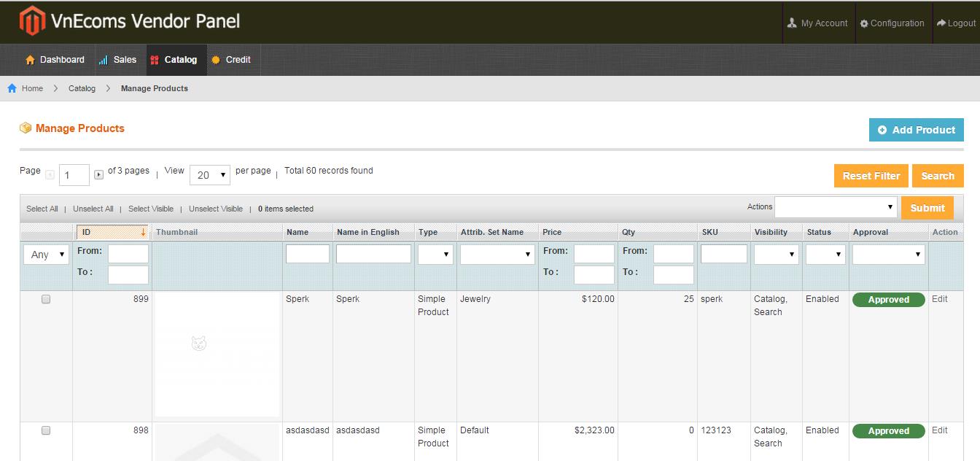Click the Manage Products box icon
980x461 pixels.
26,128
